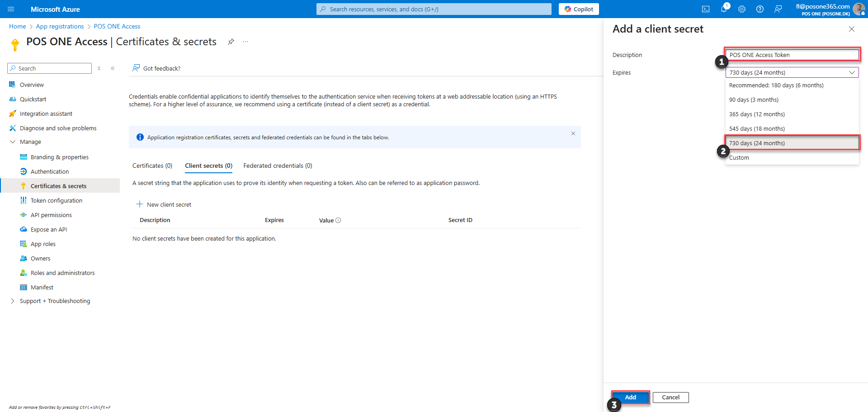This screenshot has height=412, width=868.
Task: Switch to Federated credentials (0) tab
Action: pos(278,166)
